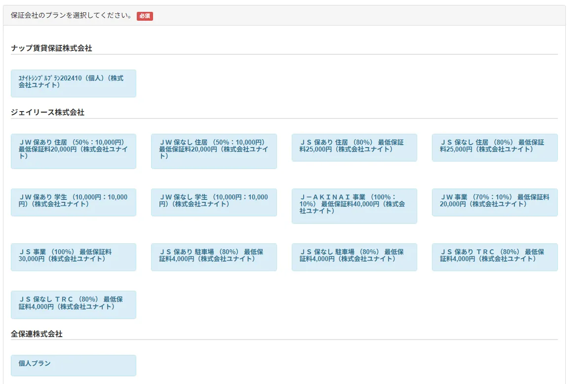Choose ＪＳ 事業 (100%) 最低保証料30,000円 plan
This screenshot has width=588, height=384.
point(73,257)
